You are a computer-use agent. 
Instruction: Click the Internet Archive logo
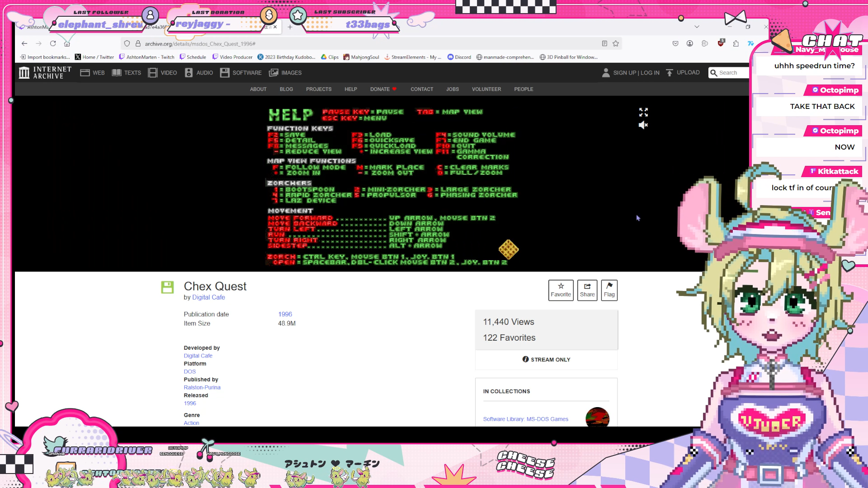click(45, 73)
